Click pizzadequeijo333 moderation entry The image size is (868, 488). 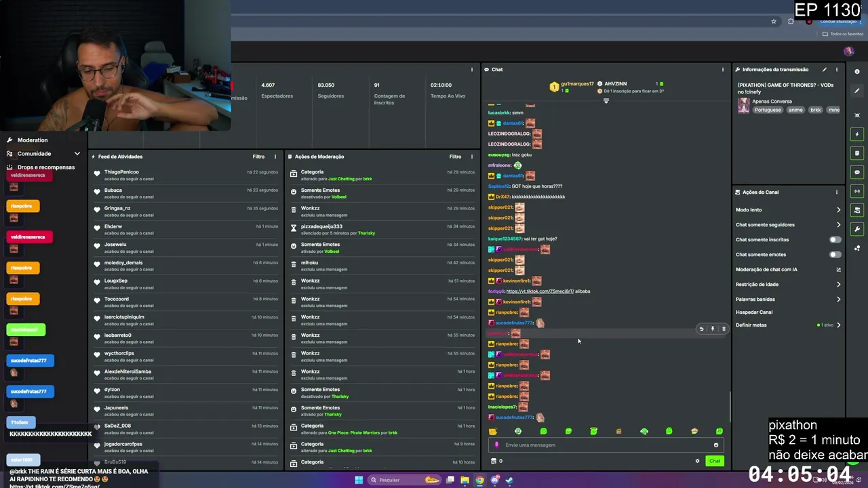pyautogui.click(x=321, y=226)
